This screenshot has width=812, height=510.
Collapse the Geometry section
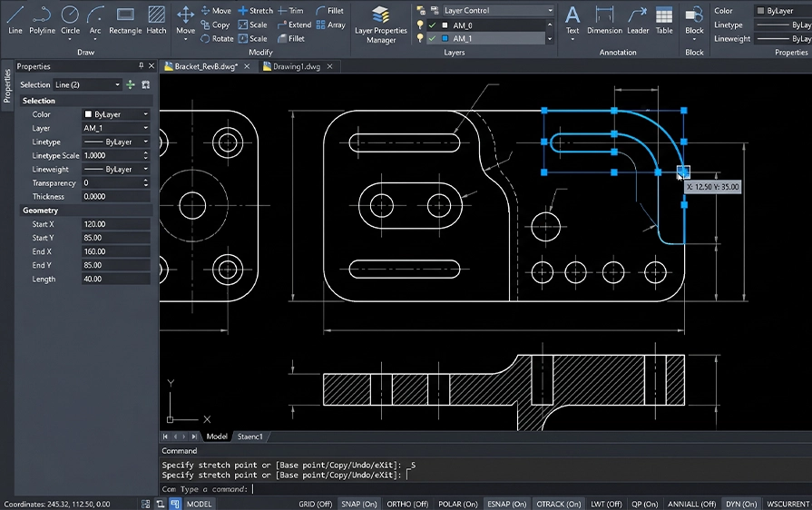click(40, 211)
